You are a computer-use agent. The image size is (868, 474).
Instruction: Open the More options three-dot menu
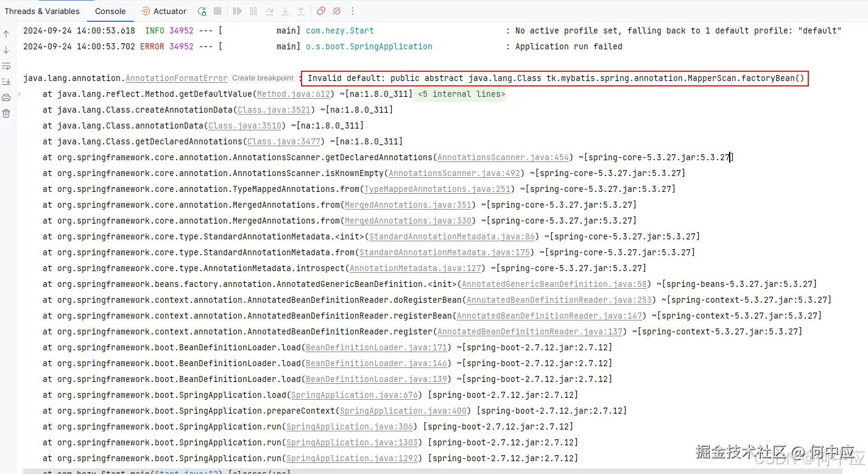(353, 11)
